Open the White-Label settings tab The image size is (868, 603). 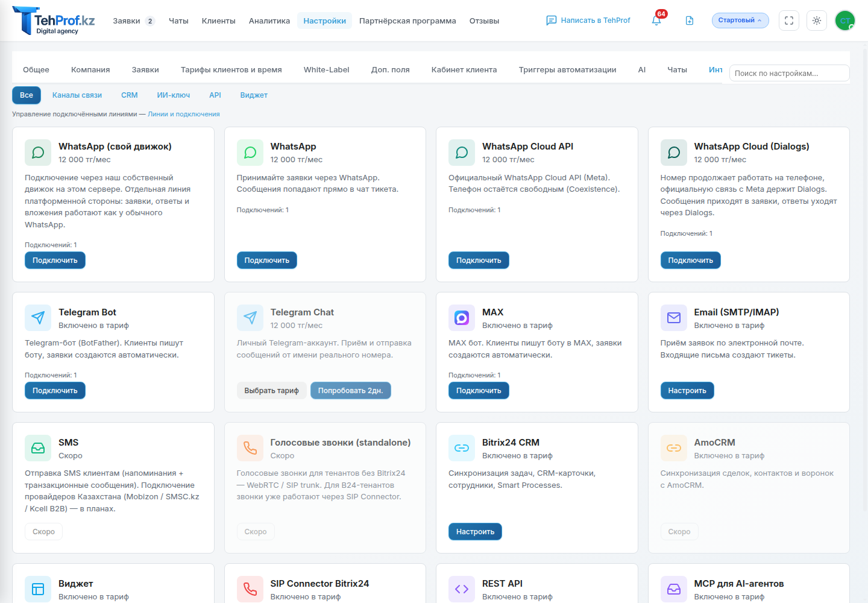(327, 70)
